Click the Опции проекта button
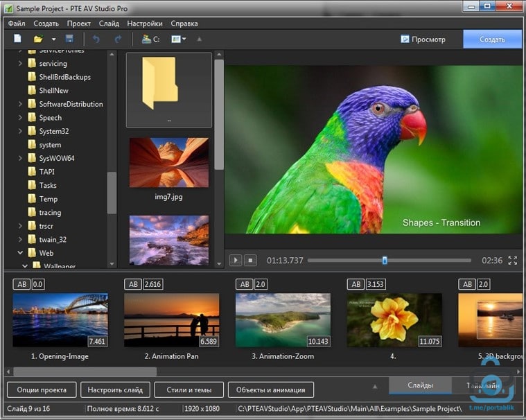Image resolution: width=526 pixels, height=420 pixels. pos(42,390)
